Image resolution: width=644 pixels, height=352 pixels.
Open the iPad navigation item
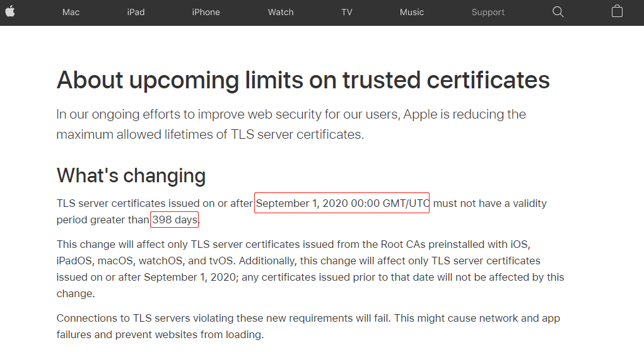pos(136,12)
